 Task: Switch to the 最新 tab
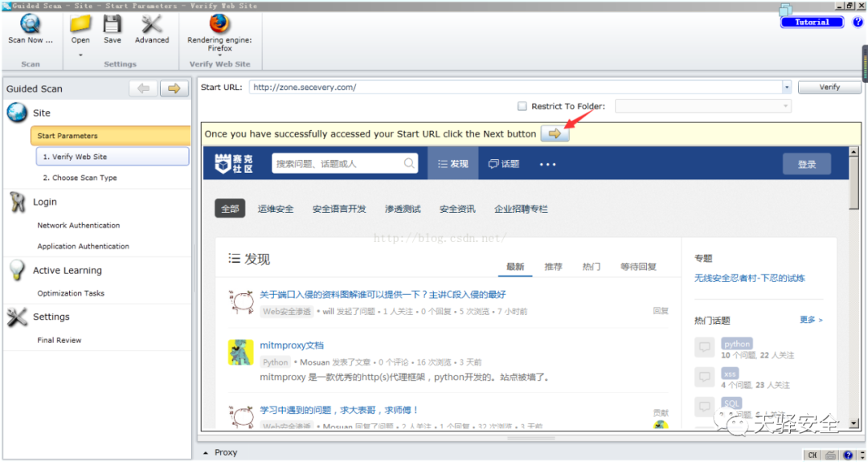coord(515,267)
